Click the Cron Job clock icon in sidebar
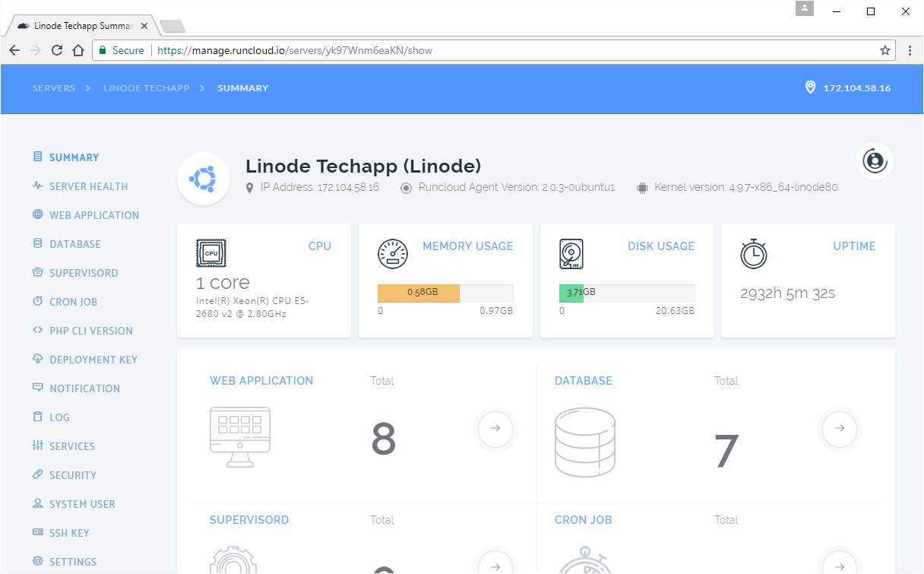Screen dimensions: 924x574 [38, 301]
